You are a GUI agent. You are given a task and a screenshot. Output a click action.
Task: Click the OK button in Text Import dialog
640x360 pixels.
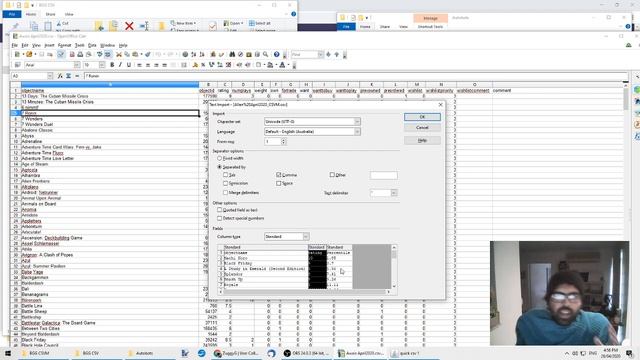pos(422,117)
